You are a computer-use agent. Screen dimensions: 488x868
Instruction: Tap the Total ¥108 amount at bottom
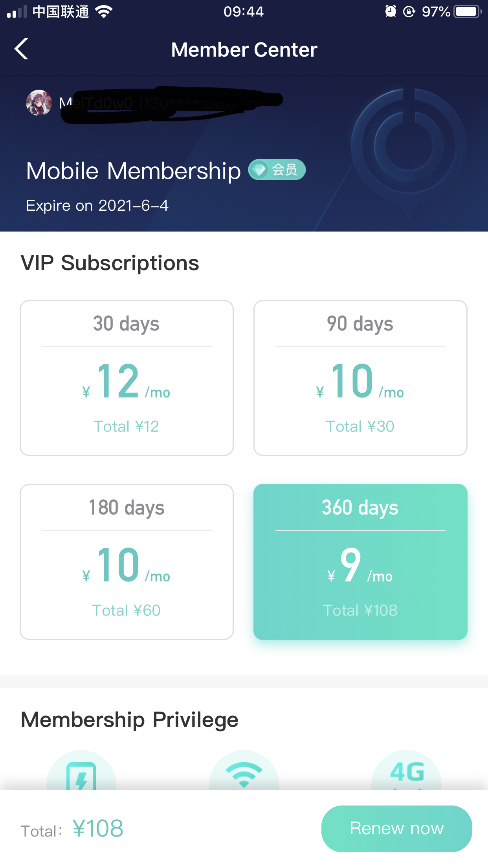[97, 828]
